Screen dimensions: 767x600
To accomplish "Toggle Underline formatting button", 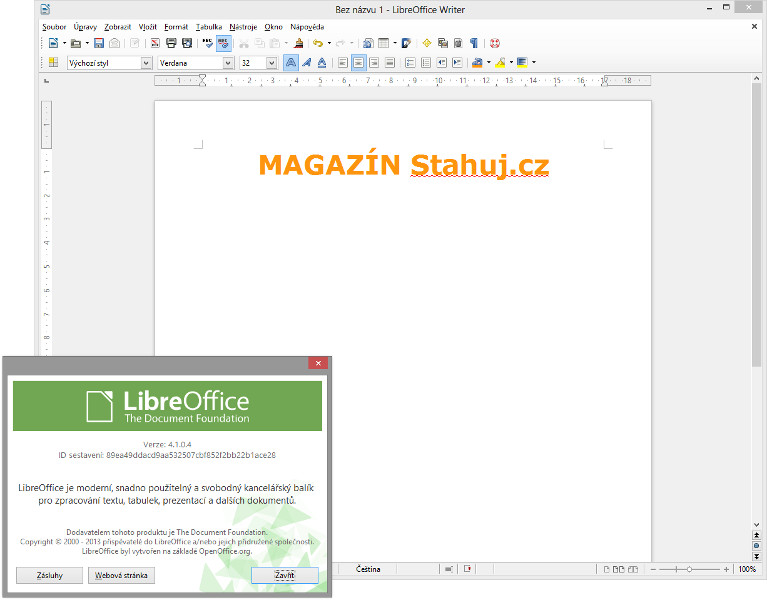I will pos(322,63).
